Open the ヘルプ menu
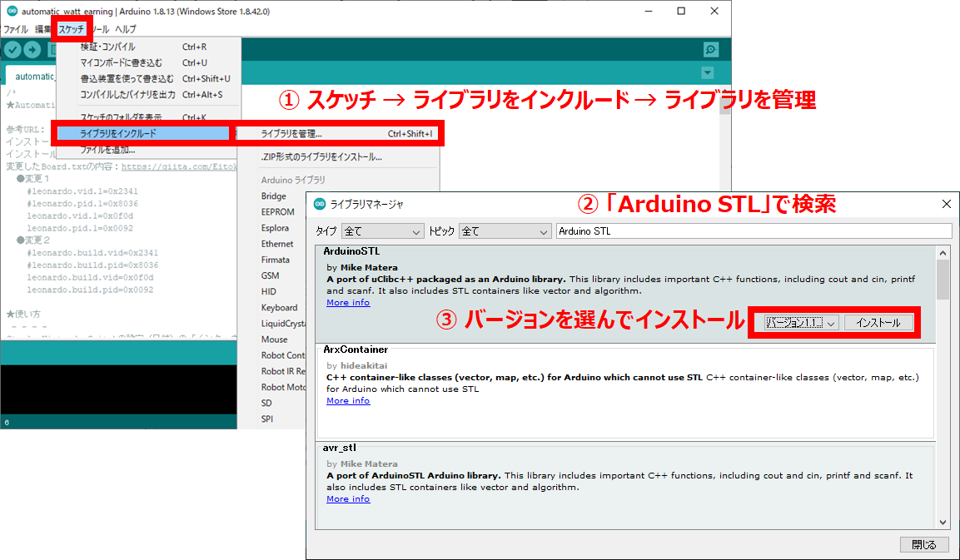Screen dimensions: 960x560 (126, 29)
